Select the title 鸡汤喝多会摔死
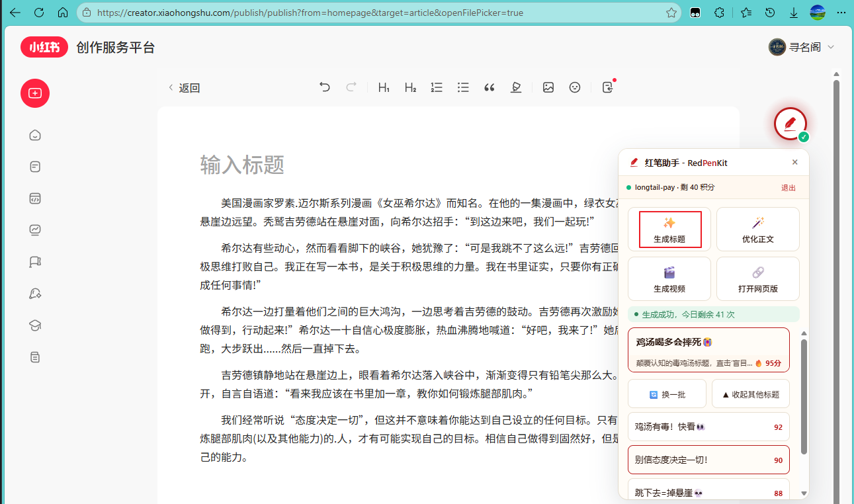Viewport: 854px width, 504px height. (x=708, y=350)
